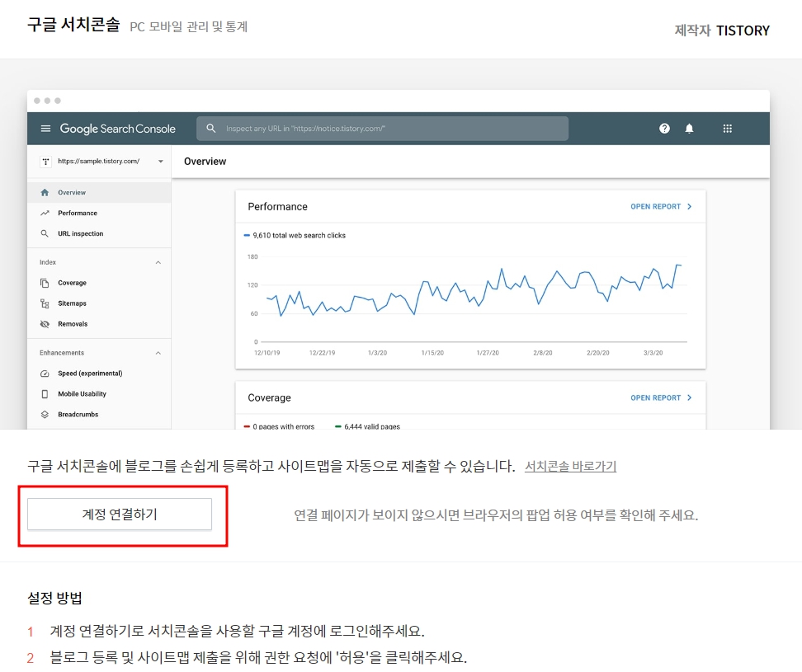Image resolution: width=802 pixels, height=672 pixels.
Task: Go to Overview via the home icon
Action: [x=45, y=193]
